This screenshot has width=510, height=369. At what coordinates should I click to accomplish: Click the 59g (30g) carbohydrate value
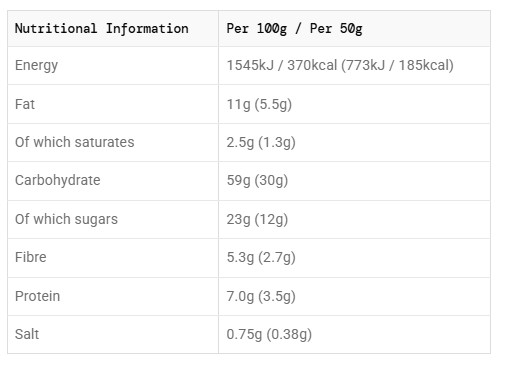[257, 181]
